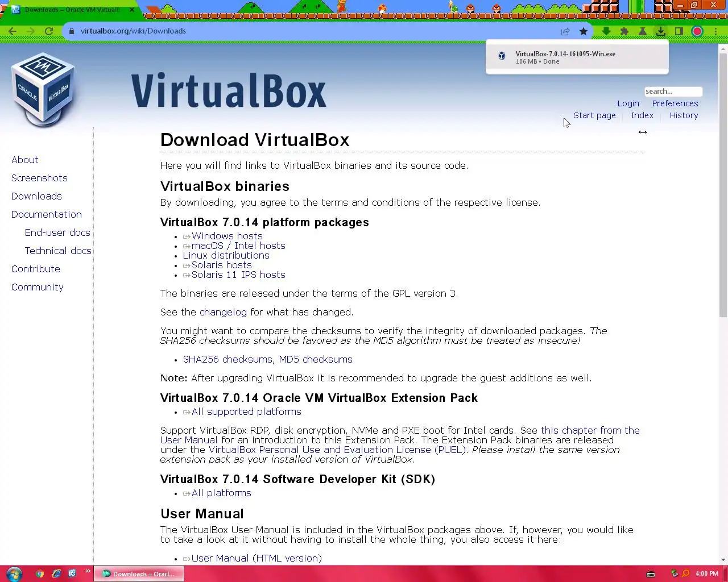
Task: Select the Downloads taskbar window button
Action: point(139,573)
